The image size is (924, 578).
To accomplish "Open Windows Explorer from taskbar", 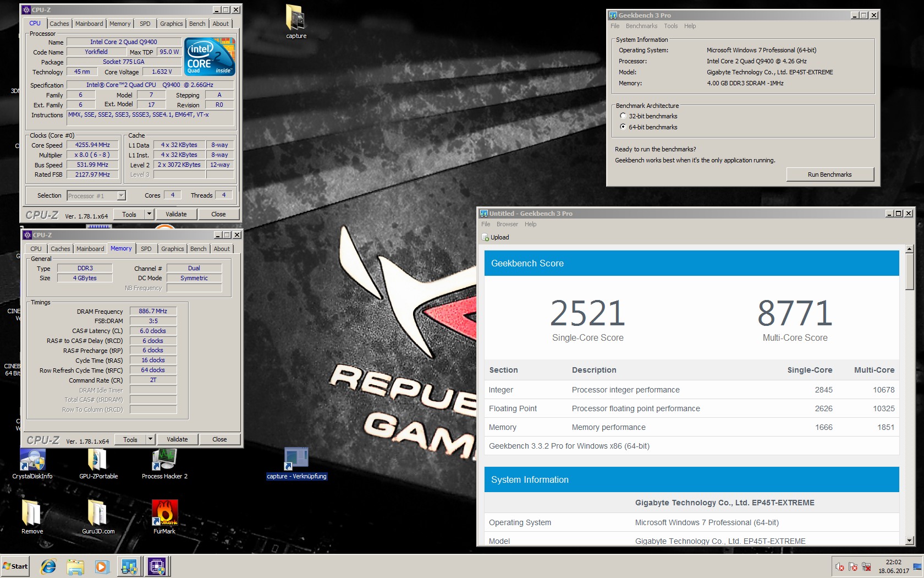I will pyautogui.click(x=75, y=566).
